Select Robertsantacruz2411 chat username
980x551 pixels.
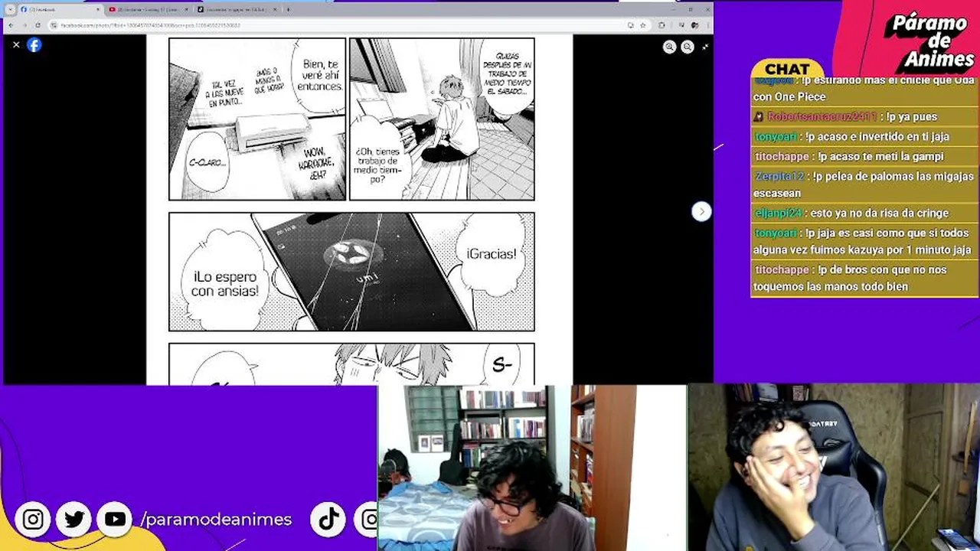pos(822,117)
